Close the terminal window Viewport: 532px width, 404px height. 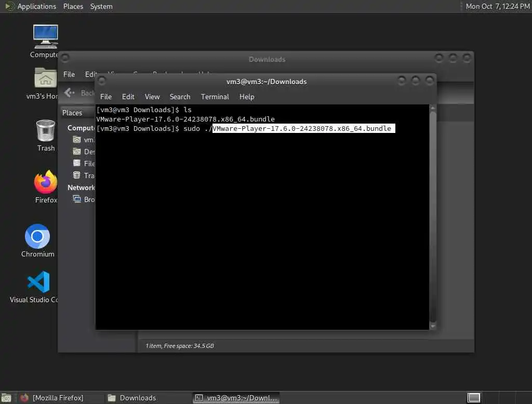[430, 80]
